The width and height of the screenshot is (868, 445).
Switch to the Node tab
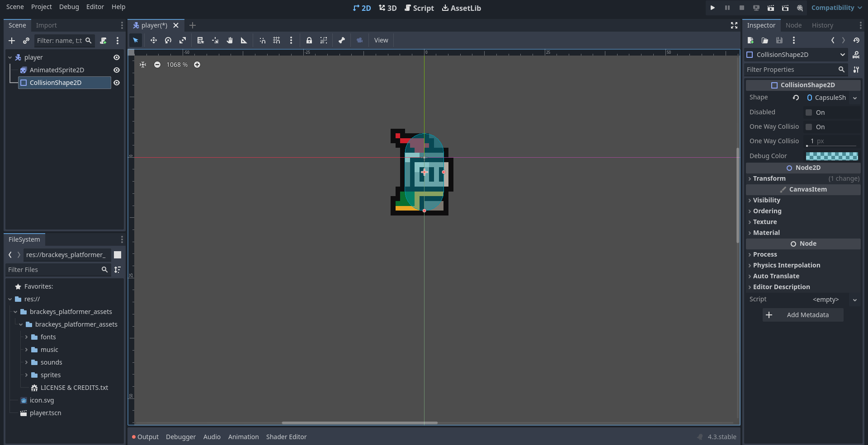[793, 25]
